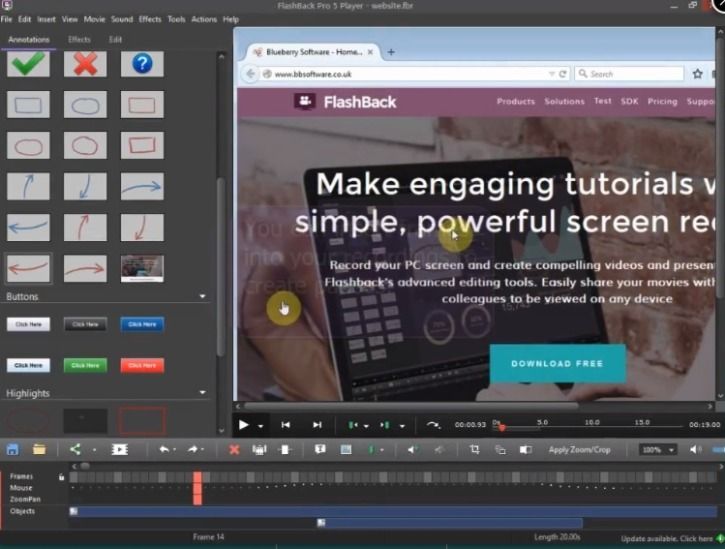Add the red Click Here button style
Viewport: 725px width, 549px height.
(142, 365)
